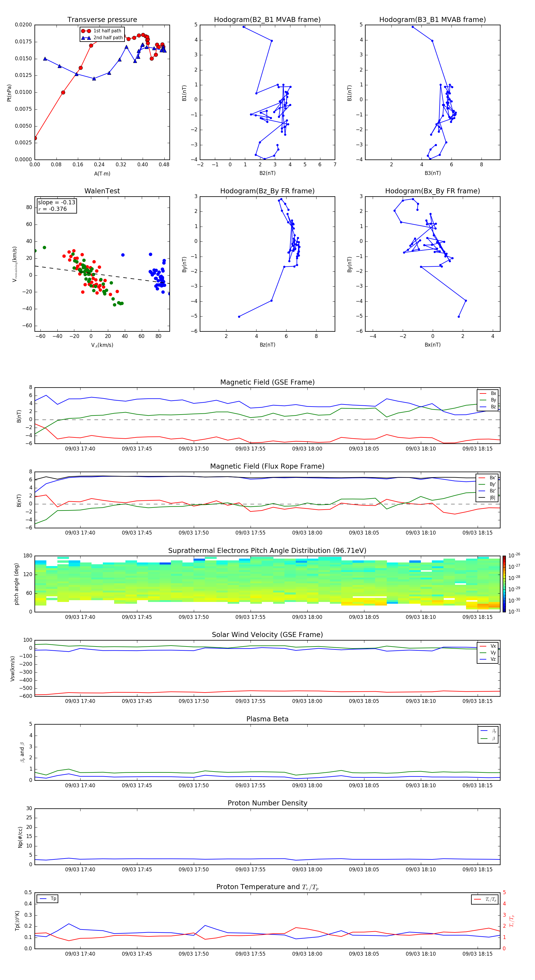Select the '2nd half path' legend entry
Viewport: 535px width, 980px height.
pos(101,38)
